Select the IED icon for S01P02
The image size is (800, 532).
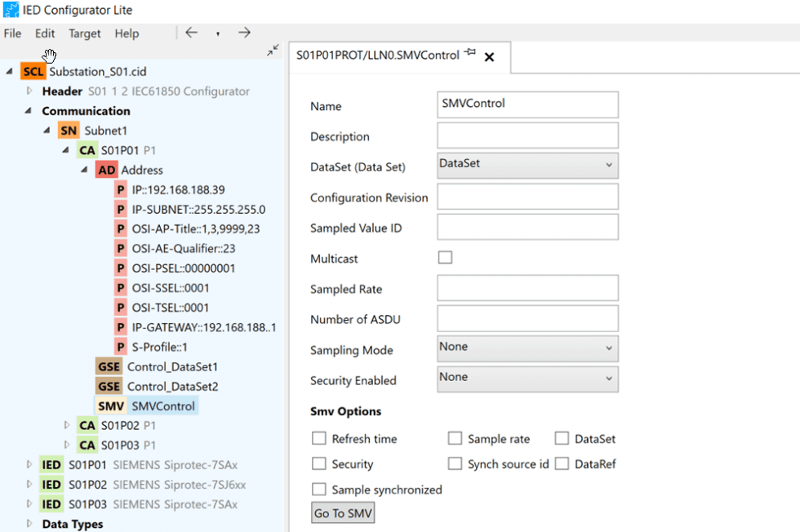[51, 484]
